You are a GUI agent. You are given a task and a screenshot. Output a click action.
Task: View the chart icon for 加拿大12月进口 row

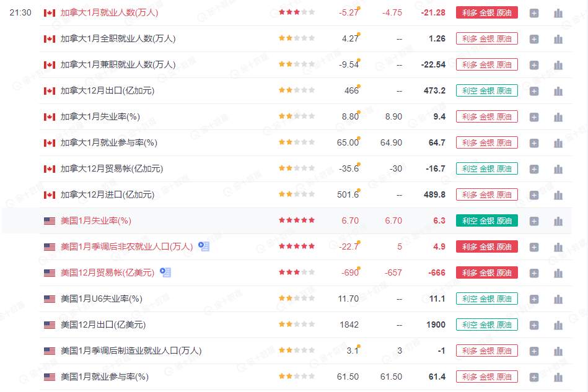[x=558, y=195]
